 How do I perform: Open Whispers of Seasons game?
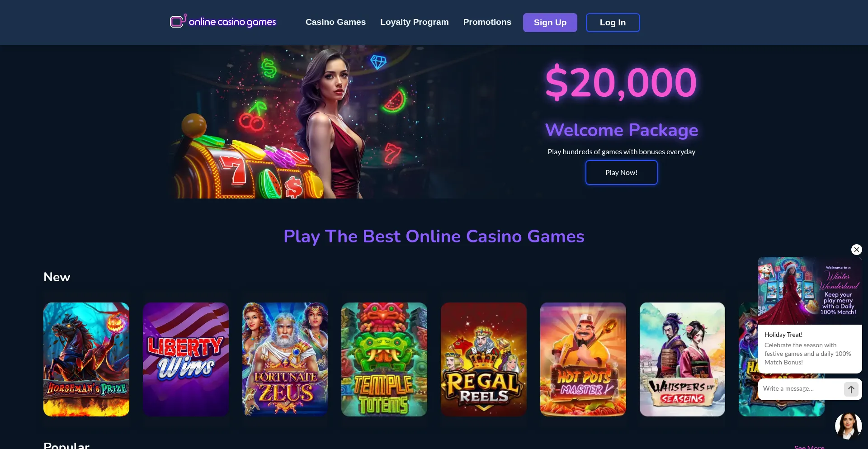pyautogui.click(x=682, y=359)
